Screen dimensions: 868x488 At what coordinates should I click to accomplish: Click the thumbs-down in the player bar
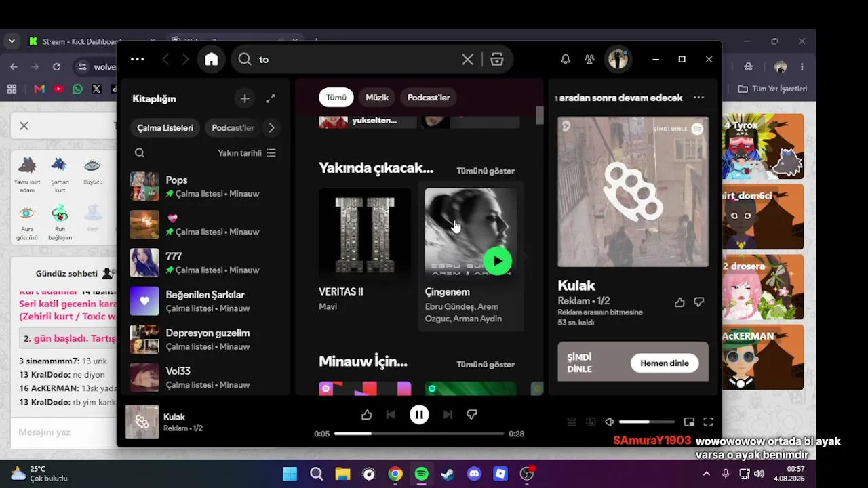pyautogui.click(x=472, y=414)
